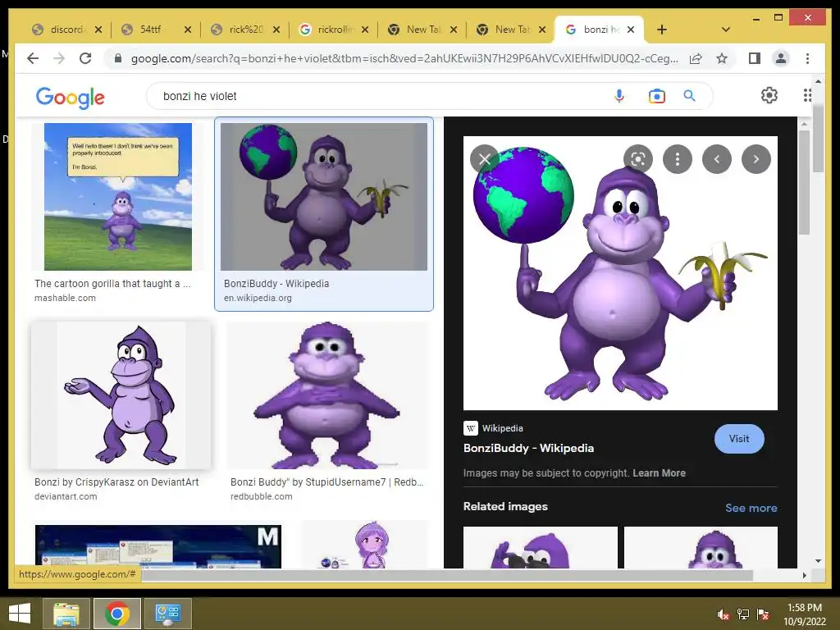Open Action Center flag icon
840x630 pixels.
pyautogui.click(x=763, y=614)
